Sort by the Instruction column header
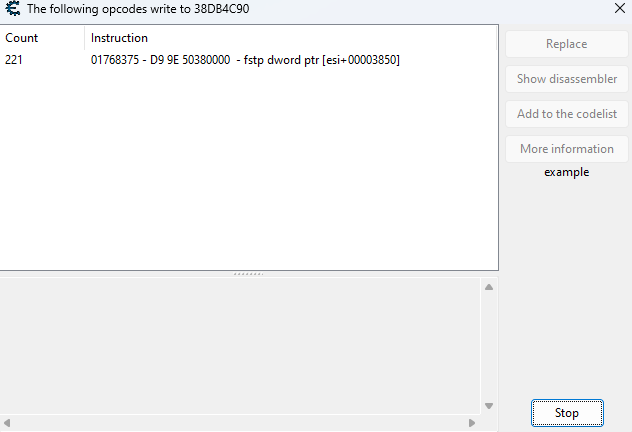The image size is (632, 432). [x=119, y=38]
